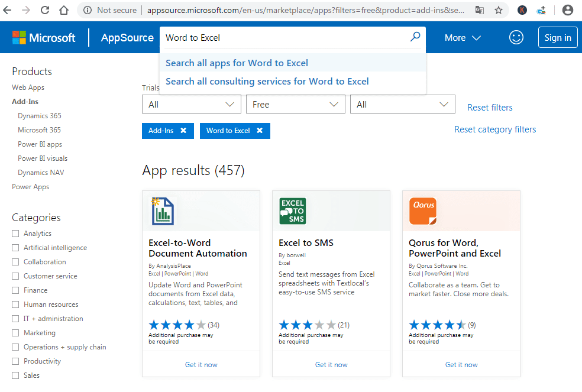Select Dynamics 365 under Add-Ins
The height and width of the screenshot is (392, 582).
40,116
